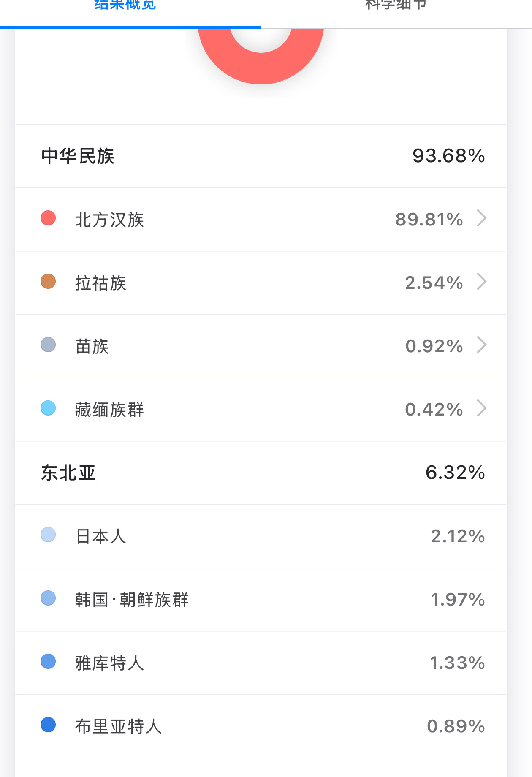Click the 89.81% percentage value

(x=429, y=220)
